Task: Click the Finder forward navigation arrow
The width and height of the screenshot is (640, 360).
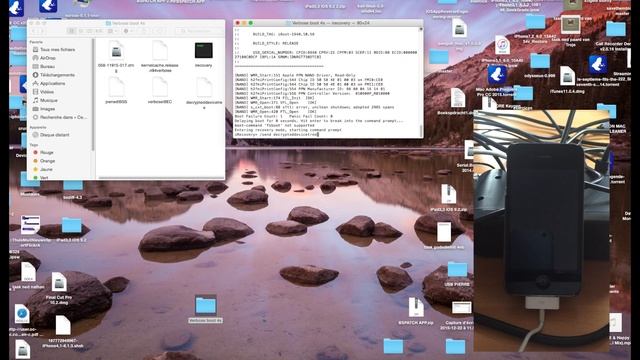Action: 41,31
